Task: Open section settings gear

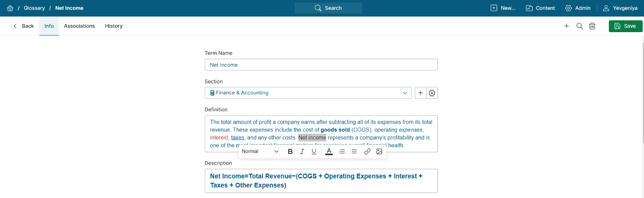Action: pyautogui.click(x=432, y=93)
